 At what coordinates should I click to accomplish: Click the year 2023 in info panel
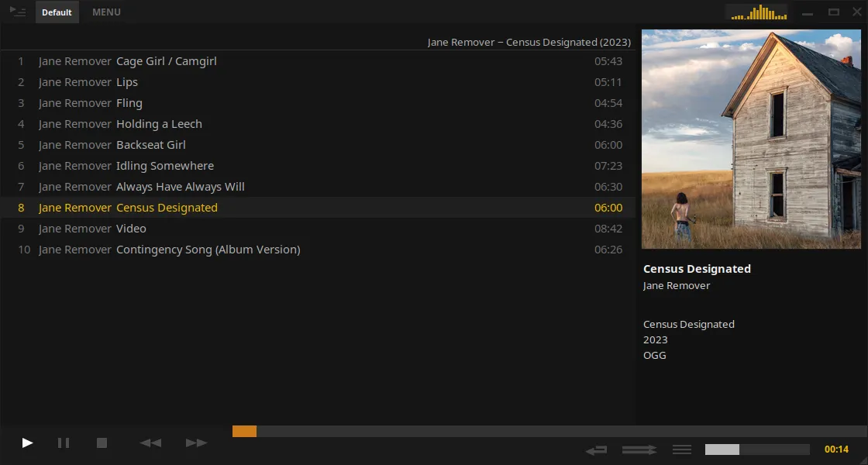[656, 340]
